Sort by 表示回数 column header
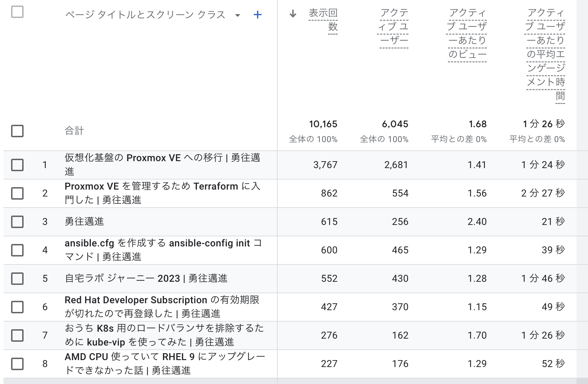Screen dimensions: 588x384 click(x=323, y=20)
